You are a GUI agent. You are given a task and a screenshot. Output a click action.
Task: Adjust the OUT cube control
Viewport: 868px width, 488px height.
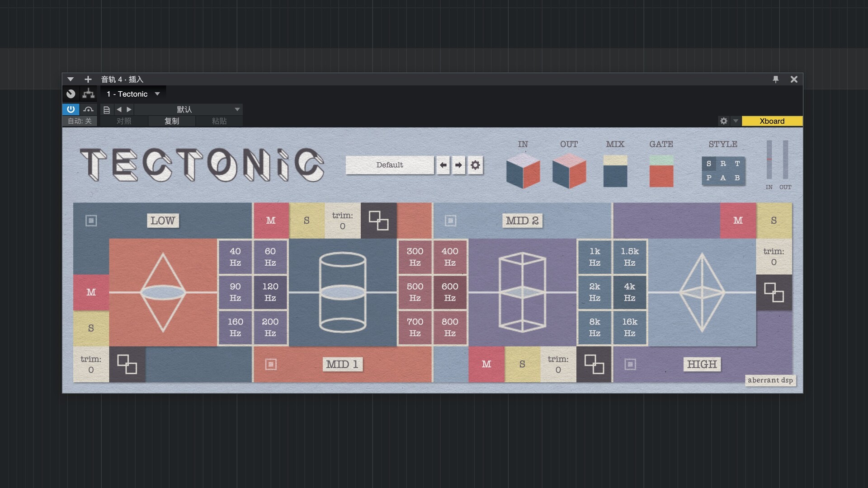pos(569,170)
